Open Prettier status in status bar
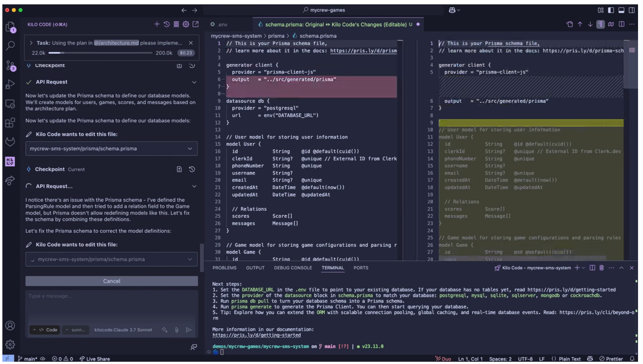Viewport: 643px width, 364px height. pos(612,359)
